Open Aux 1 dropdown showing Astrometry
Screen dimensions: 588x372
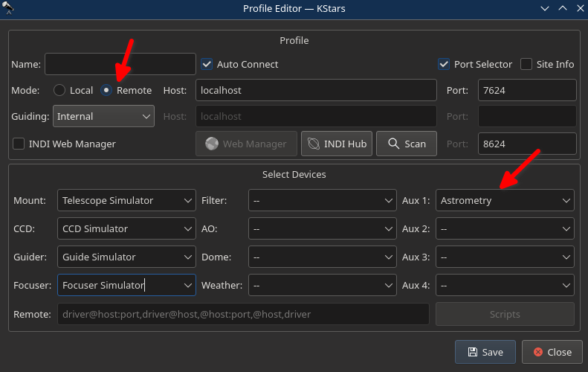tap(505, 200)
